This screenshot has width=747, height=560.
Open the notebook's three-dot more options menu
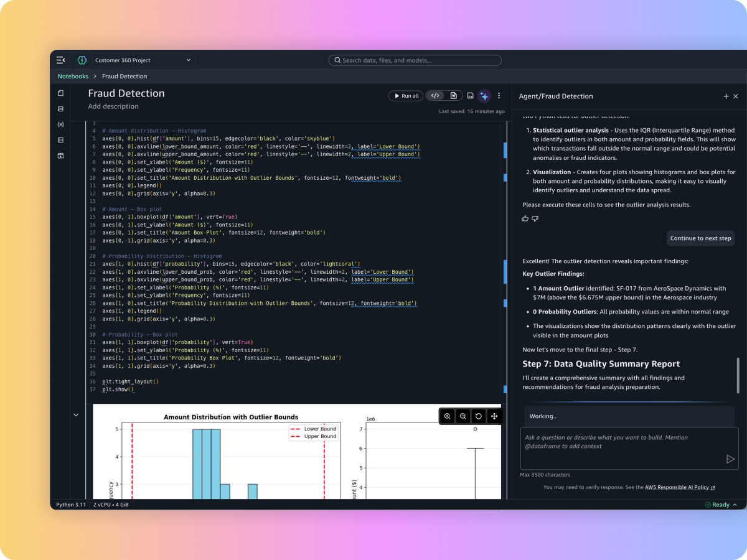pyautogui.click(x=499, y=96)
